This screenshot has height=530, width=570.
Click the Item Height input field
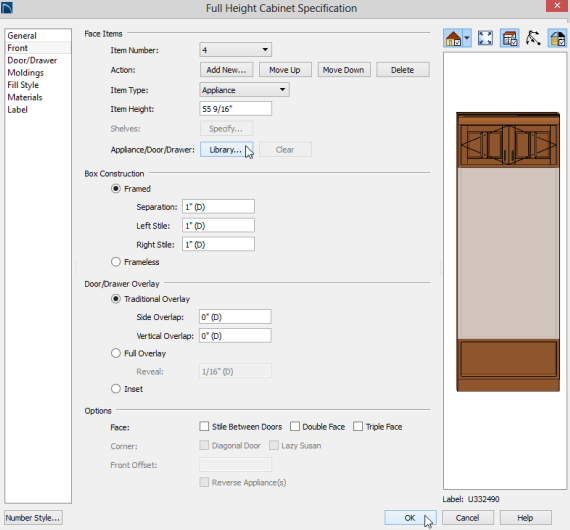click(x=236, y=109)
